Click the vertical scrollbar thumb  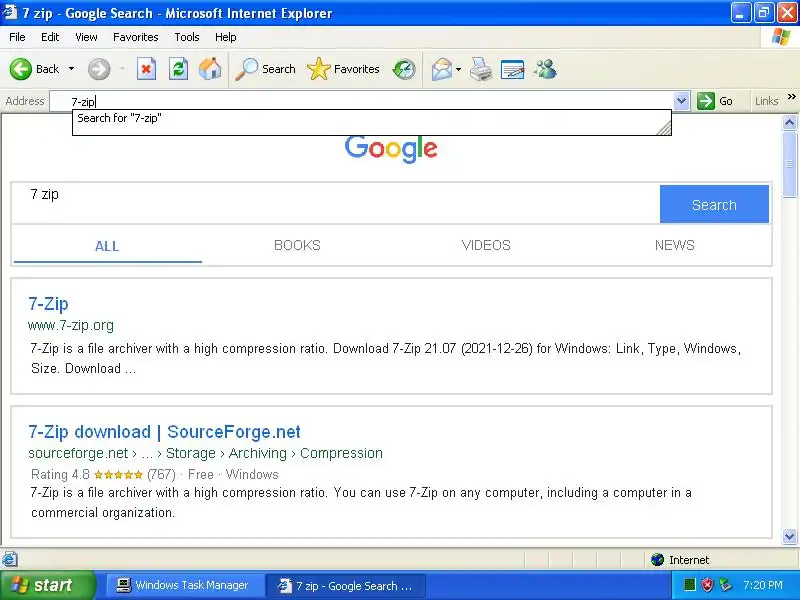(x=789, y=164)
